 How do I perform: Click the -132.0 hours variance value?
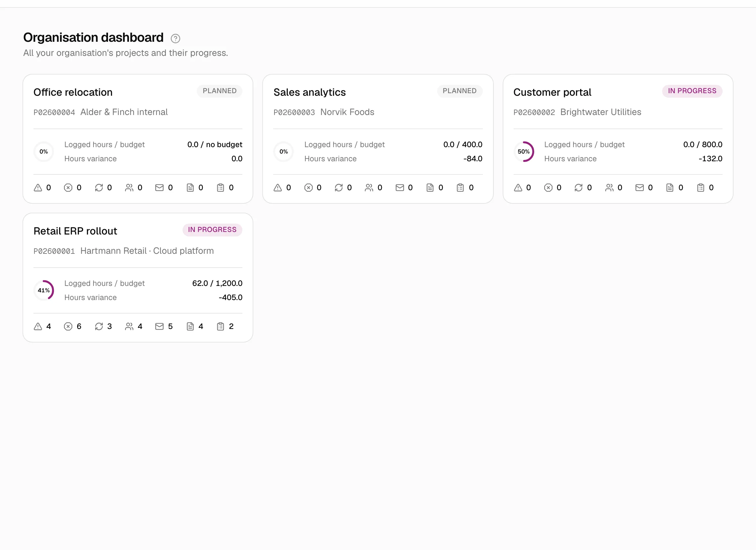[x=710, y=159]
